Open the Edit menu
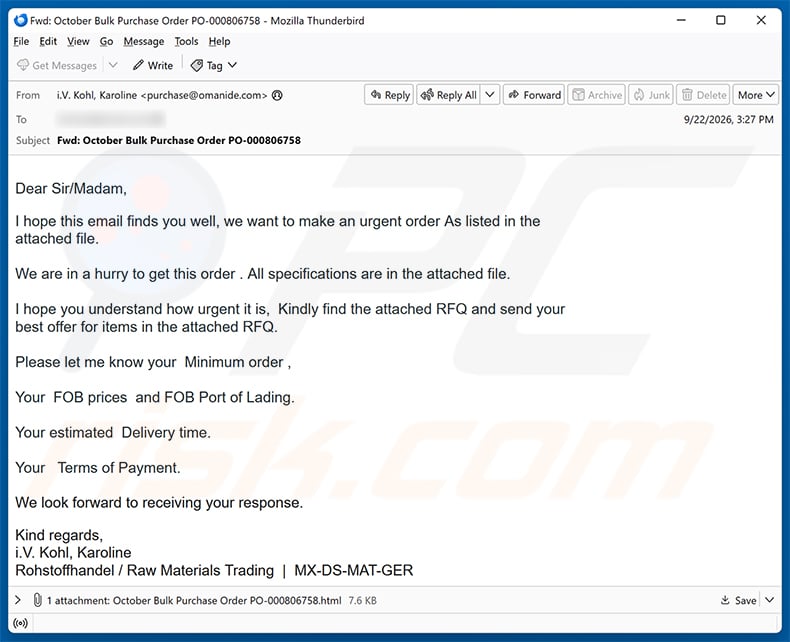 48,41
